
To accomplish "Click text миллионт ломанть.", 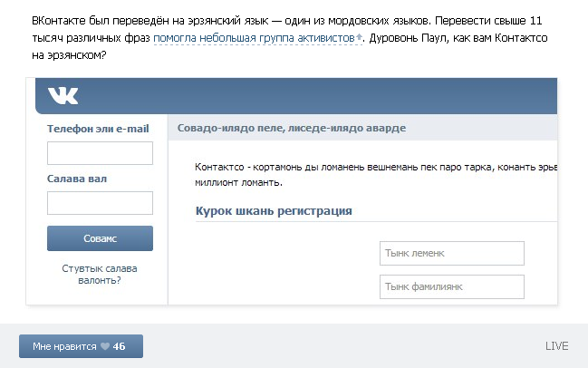I will [238, 183].
